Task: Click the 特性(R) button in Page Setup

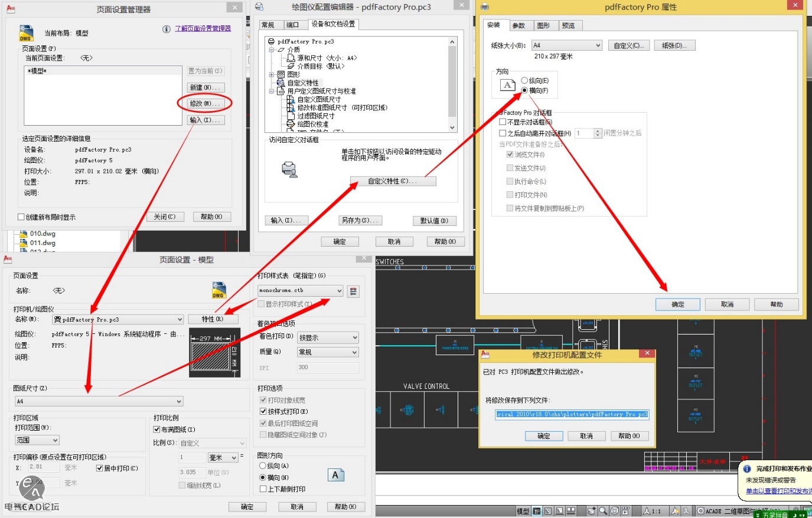Action: point(213,319)
